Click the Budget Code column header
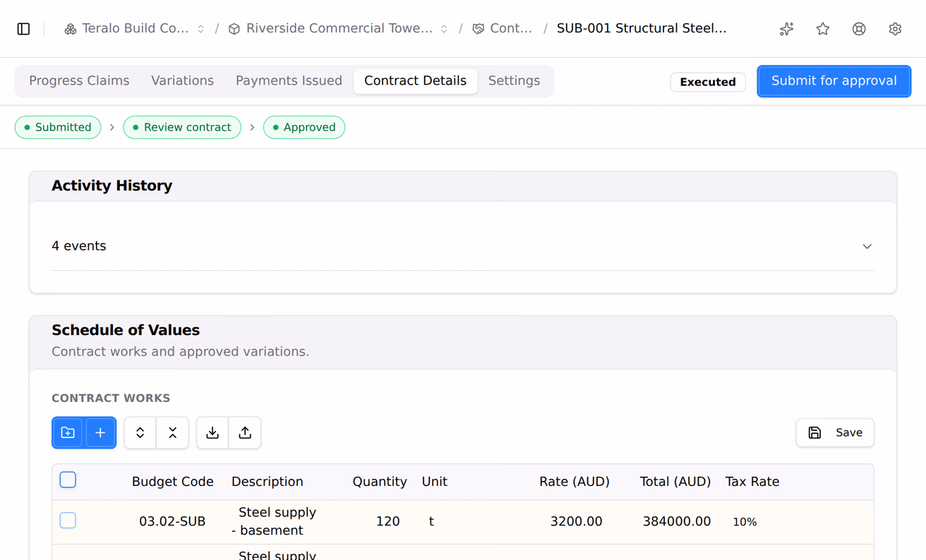 pos(173,482)
